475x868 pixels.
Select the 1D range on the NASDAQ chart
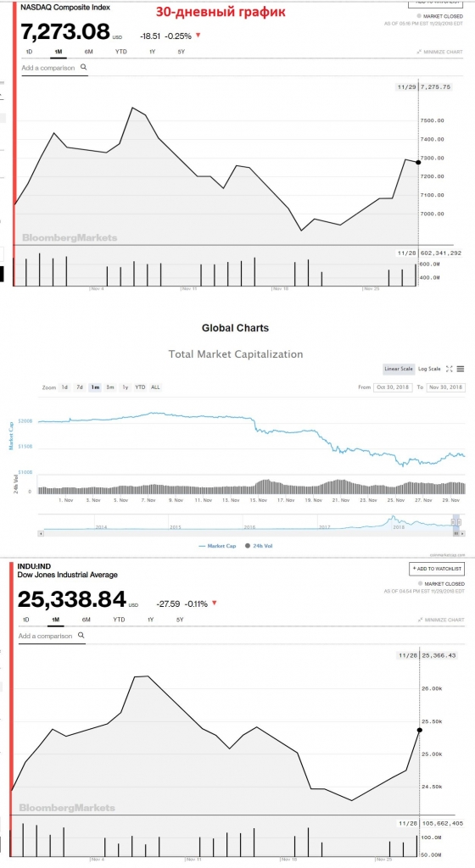tap(29, 52)
